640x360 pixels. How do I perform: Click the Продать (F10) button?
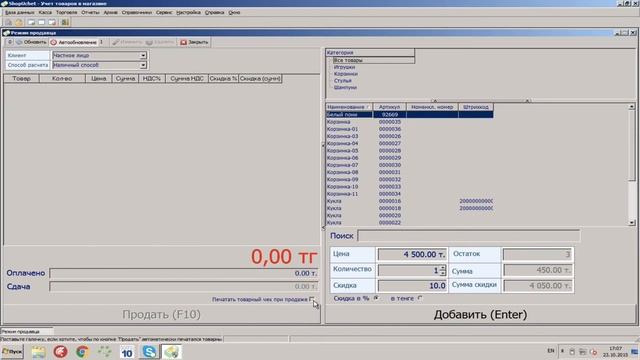tap(162, 314)
